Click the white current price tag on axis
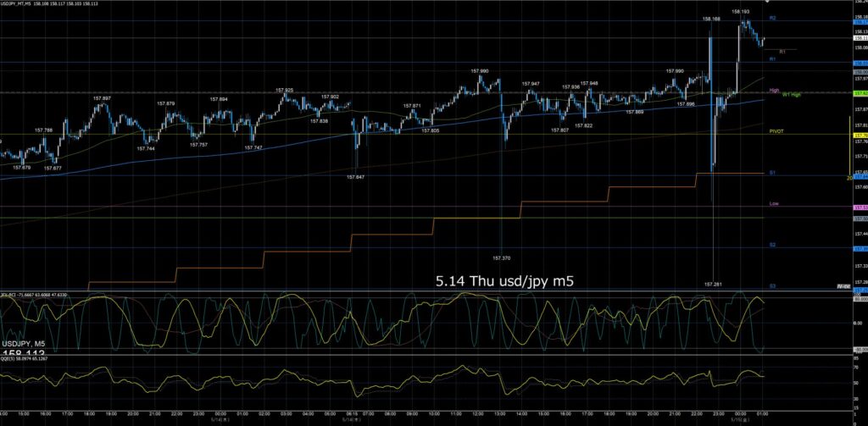This screenshot has width=868, height=426. tap(861, 38)
